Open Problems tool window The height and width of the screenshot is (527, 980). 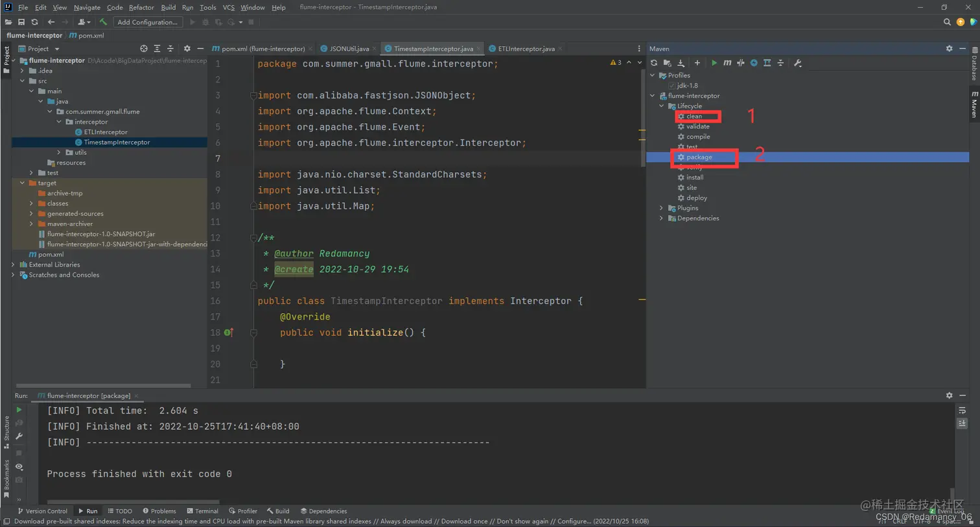159,511
